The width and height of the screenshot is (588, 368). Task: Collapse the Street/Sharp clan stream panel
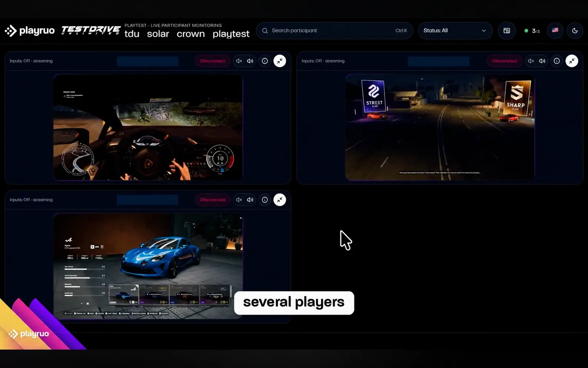tap(572, 61)
